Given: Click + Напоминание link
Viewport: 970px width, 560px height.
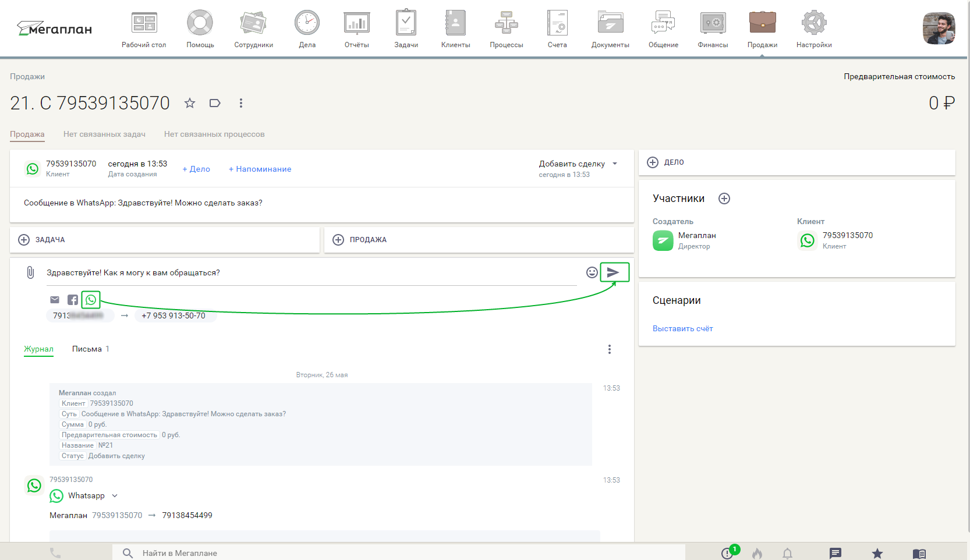Looking at the screenshot, I should click(260, 169).
